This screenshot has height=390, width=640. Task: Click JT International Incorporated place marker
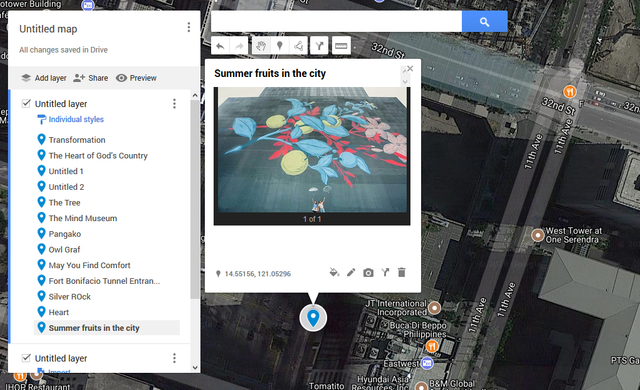435,308
